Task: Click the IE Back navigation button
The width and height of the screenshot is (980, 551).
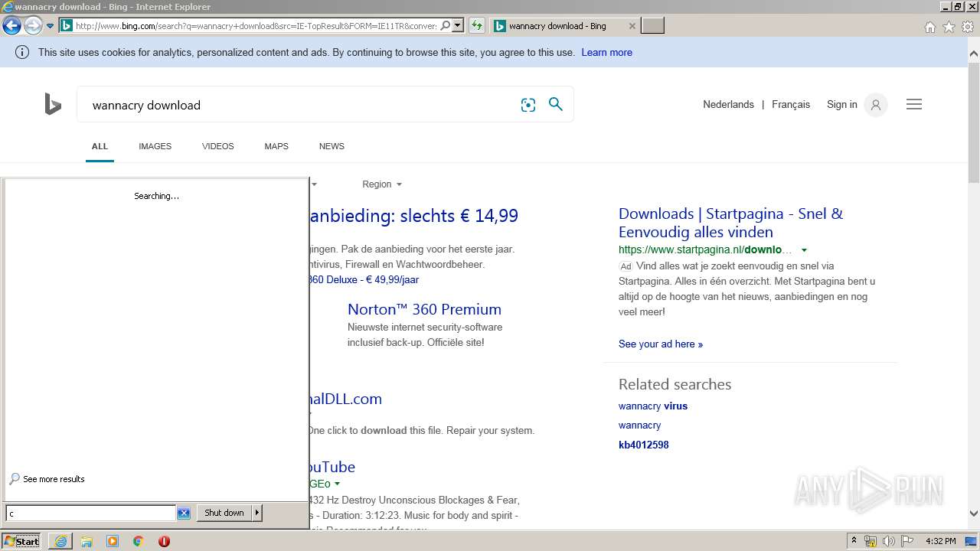Action: click(11, 26)
